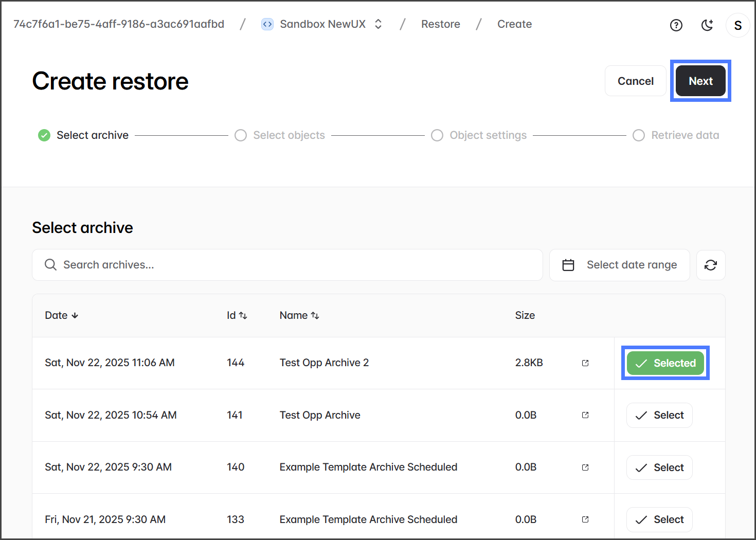The width and height of the screenshot is (756, 540).
Task: Cancel the restore creation
Action: [635, 81]
